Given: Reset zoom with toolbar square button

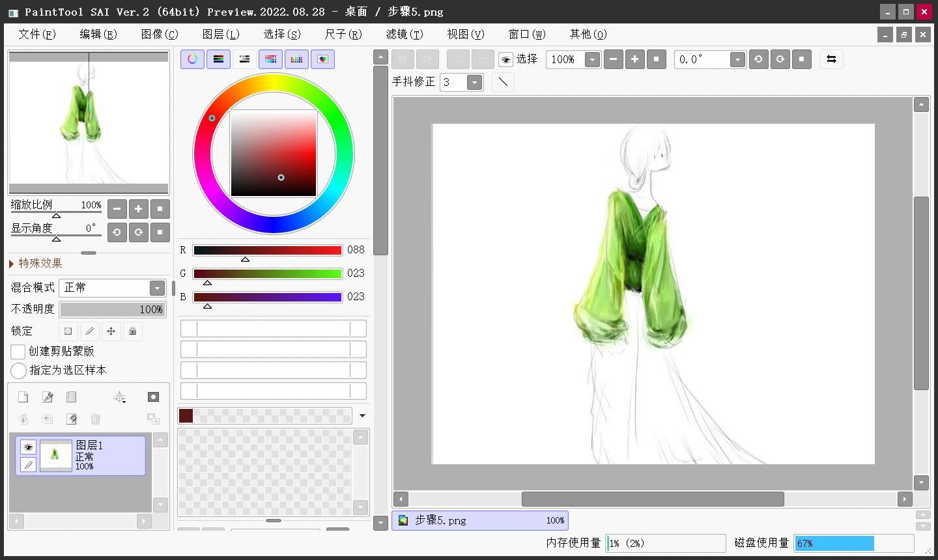Looking at the screenshot, I should [x=657, y=59].
